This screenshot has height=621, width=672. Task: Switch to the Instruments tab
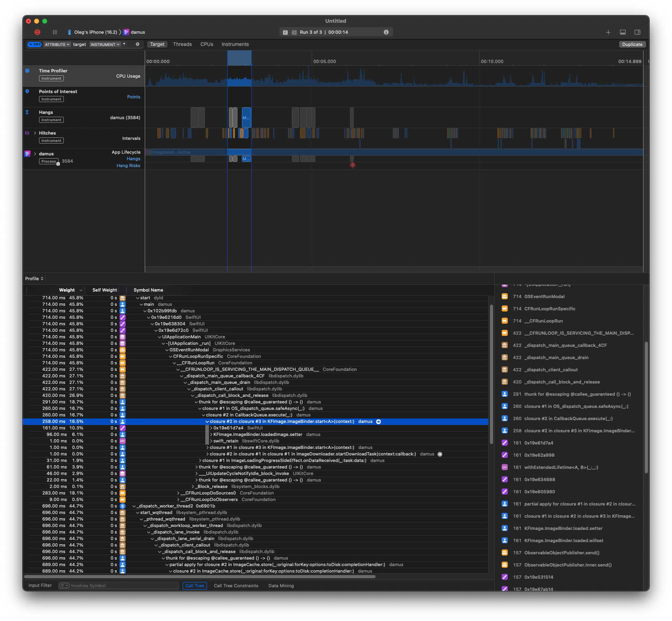[235, 44]
